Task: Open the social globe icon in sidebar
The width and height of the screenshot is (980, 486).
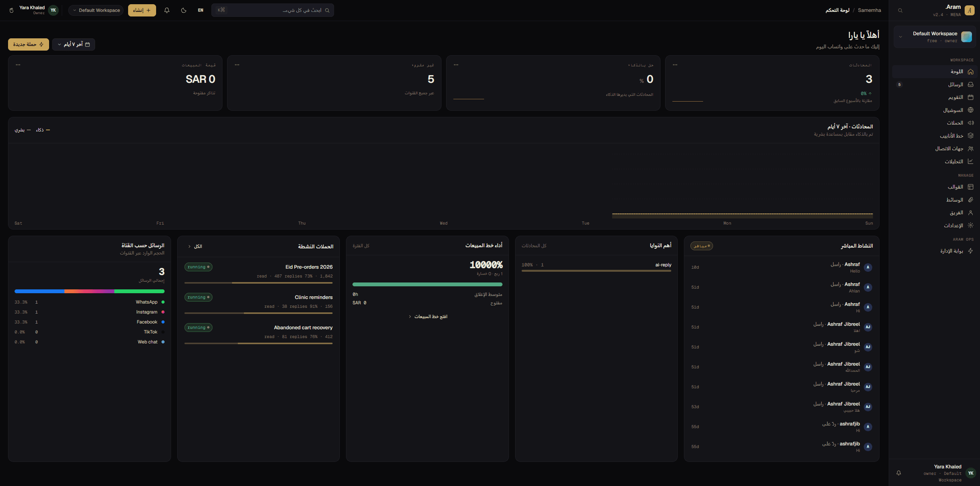Action: (x=970, y=110)
